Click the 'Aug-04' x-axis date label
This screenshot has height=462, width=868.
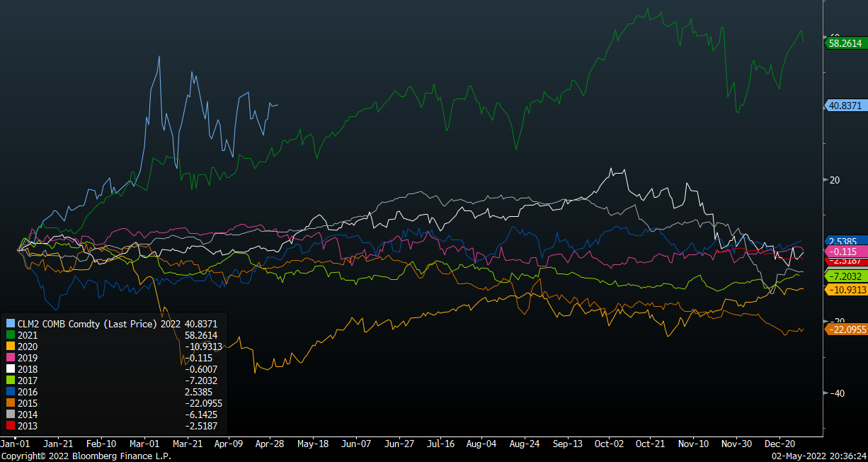[x=482, y=444]
